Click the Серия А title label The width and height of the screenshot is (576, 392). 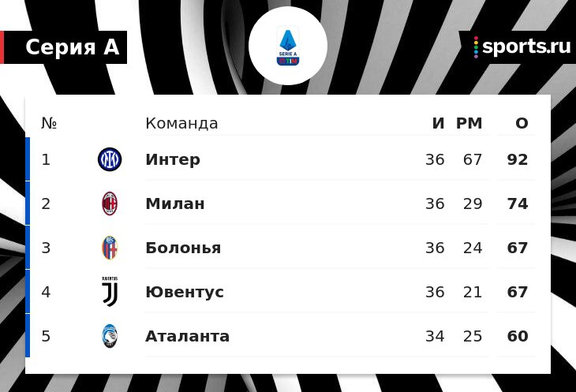(x=72, y=48)
